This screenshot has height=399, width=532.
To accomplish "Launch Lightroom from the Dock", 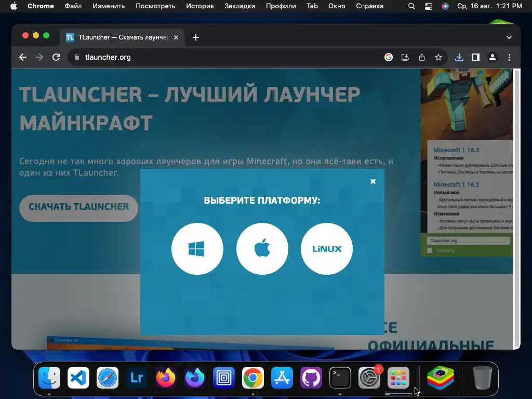I will 137,378.
